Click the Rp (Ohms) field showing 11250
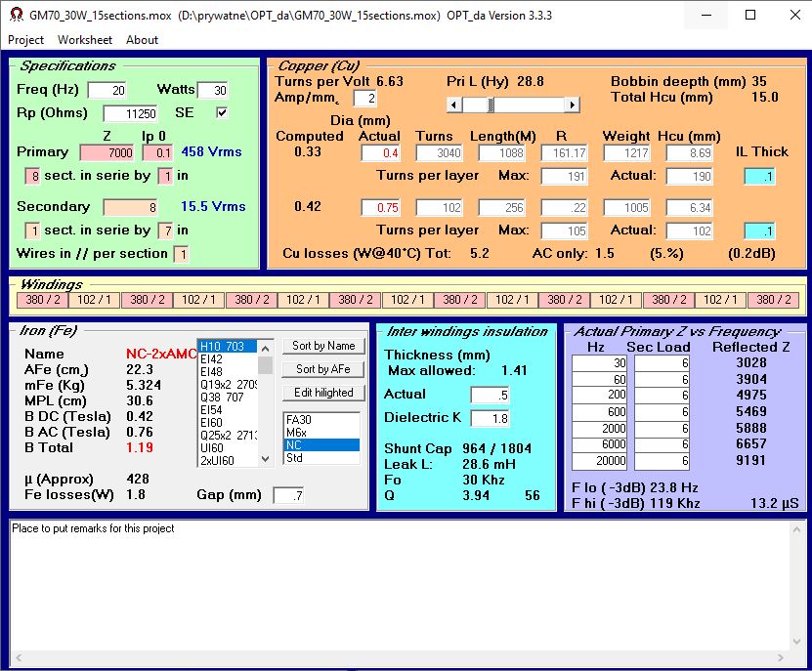 pyautogui.click(x=131, y=114)
